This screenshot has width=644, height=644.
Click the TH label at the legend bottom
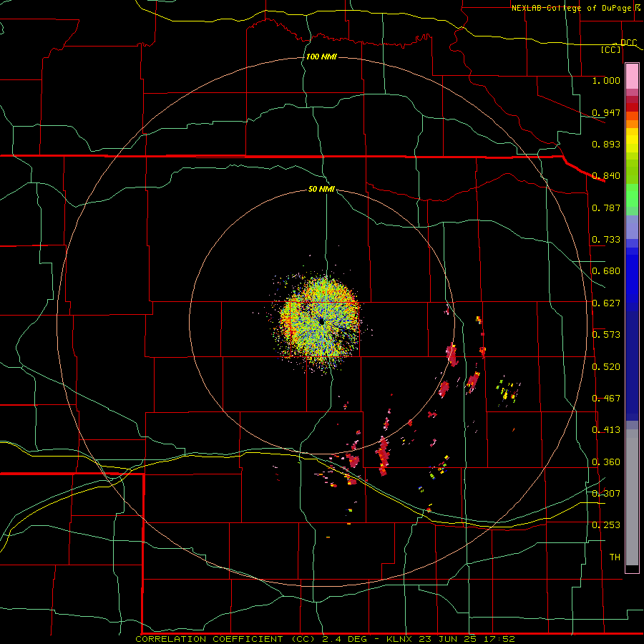pos(615,557)
